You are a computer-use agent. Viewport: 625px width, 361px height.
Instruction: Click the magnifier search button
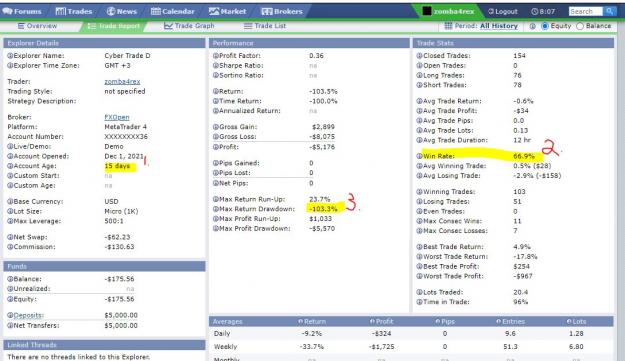point(609,12)
